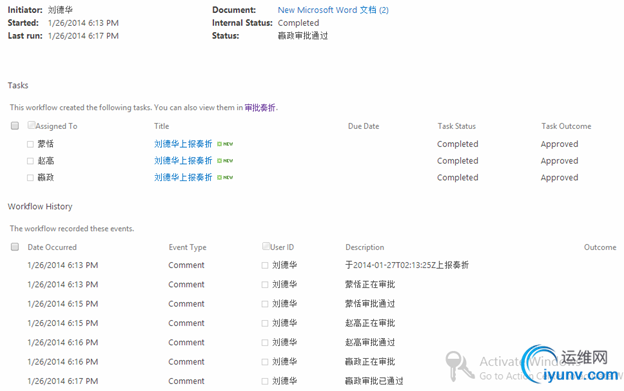Viewport: 624px width, 391px height.
Task: Sort history by Date Occurred column
Action: pos(52,247)
